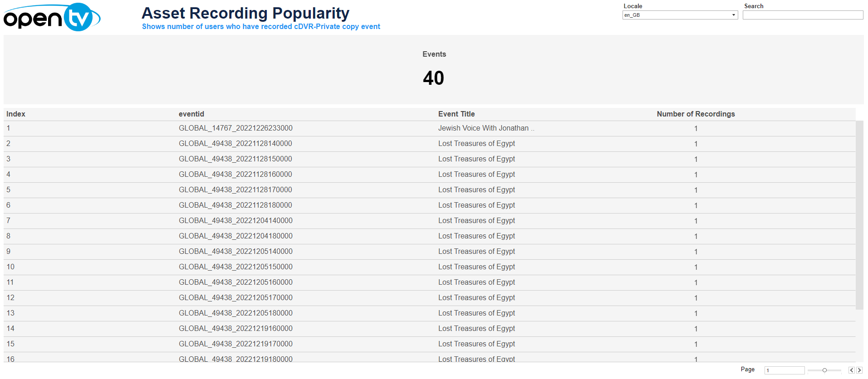Sort by the Event Title column header
This screenshot has width=868, height=379.
point(456,114)
